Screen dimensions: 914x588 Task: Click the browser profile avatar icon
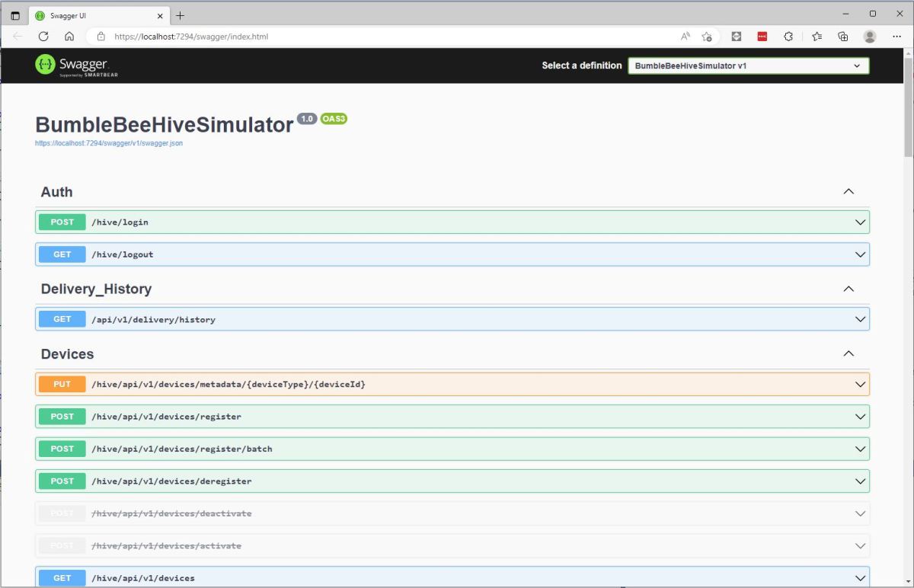tap(869, 36)
